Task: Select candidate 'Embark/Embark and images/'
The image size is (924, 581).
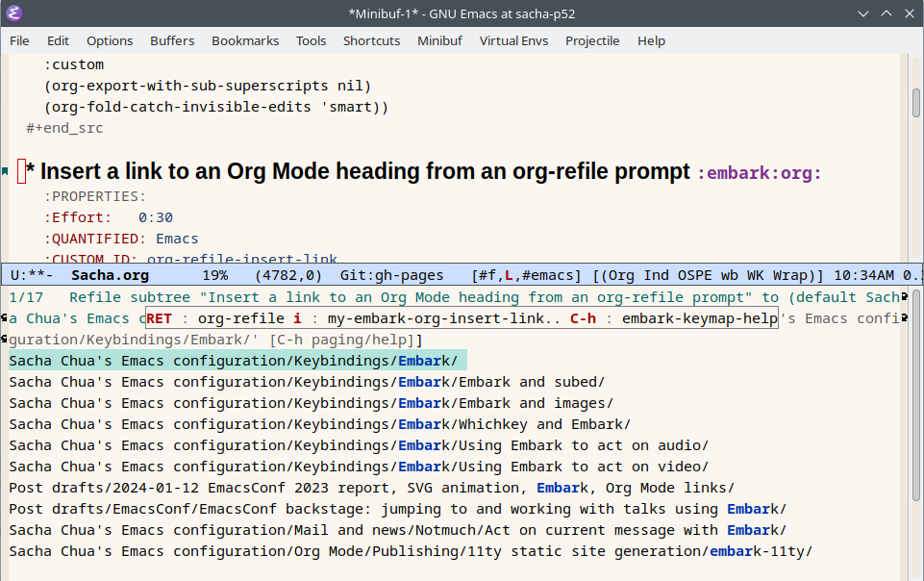Action: tap(312, 403)
